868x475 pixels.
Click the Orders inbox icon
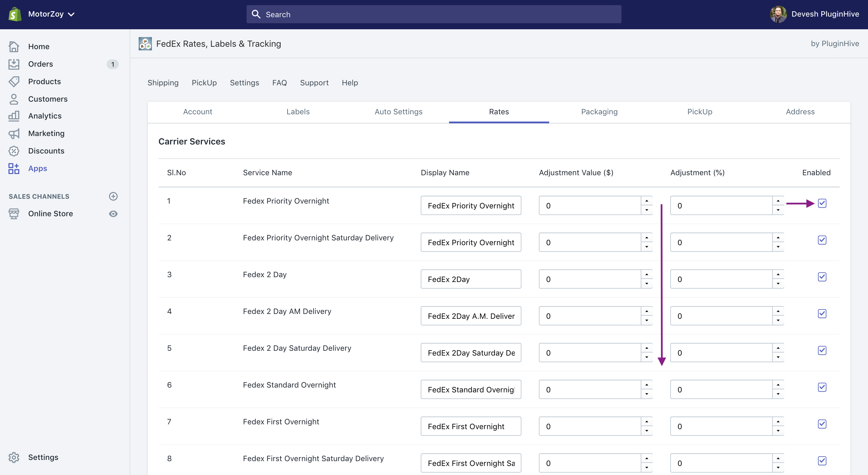14,64
